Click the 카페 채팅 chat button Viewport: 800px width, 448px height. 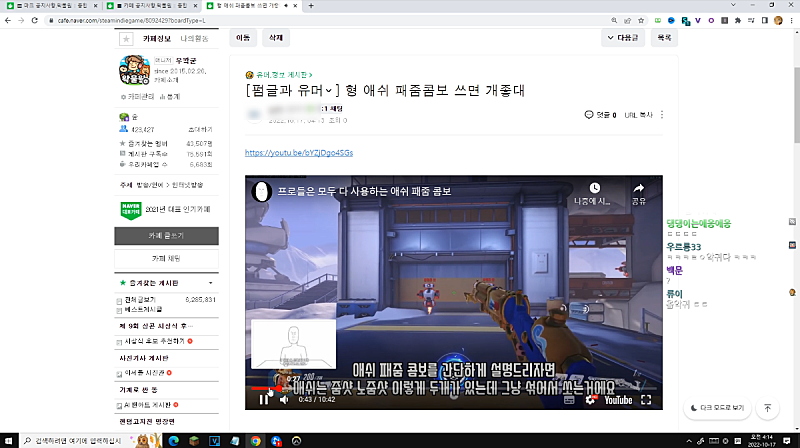tap(166, 259)
